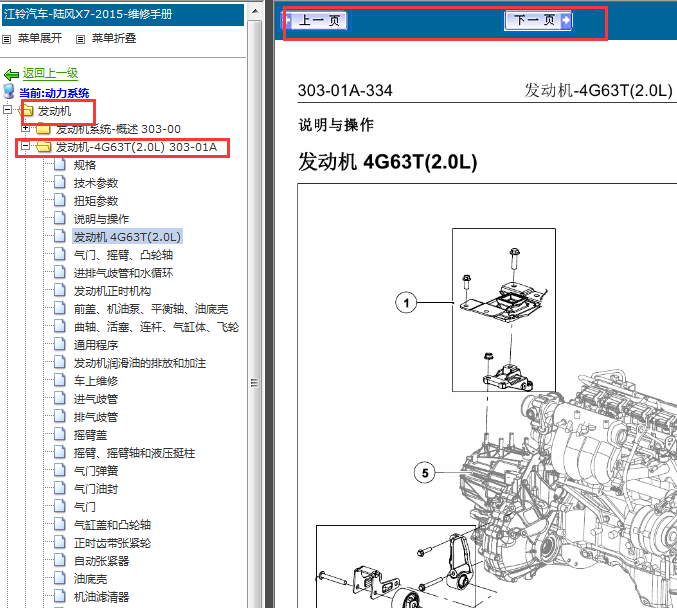The image size is (677, 608).
Task: Select the 发动机 folder icon
Action: coord(27,111)
